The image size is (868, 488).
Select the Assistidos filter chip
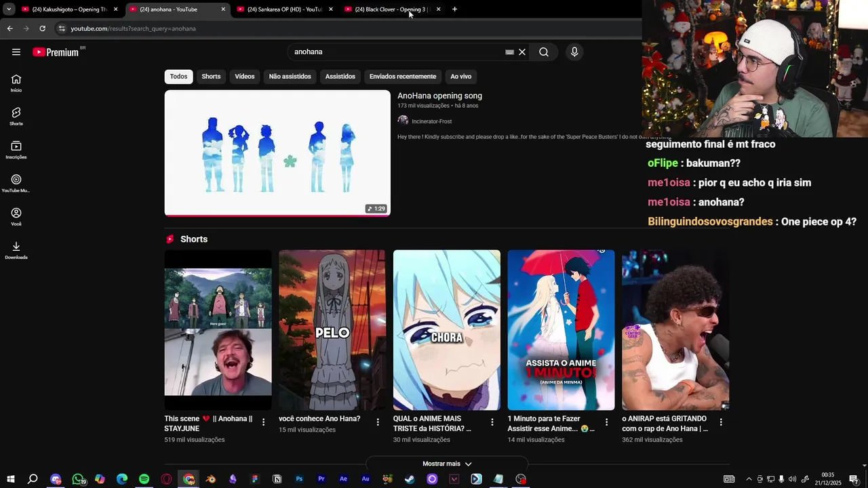point(340,77)
